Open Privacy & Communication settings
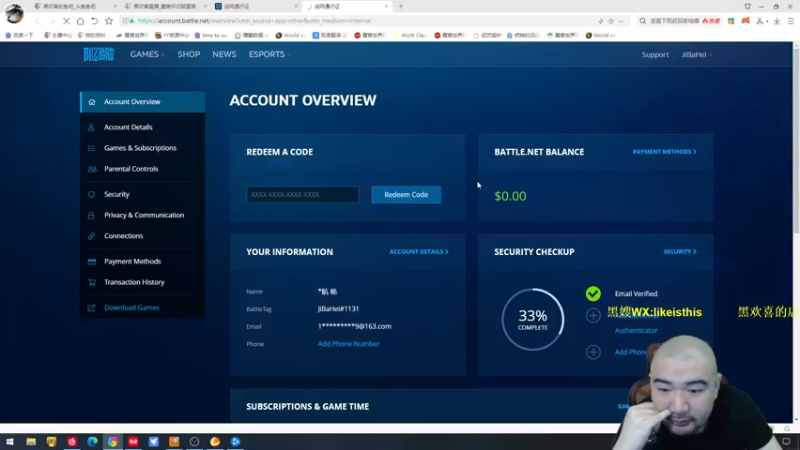Image resolution: width=800 pixels, height=450 pixels. pos(144,215)
